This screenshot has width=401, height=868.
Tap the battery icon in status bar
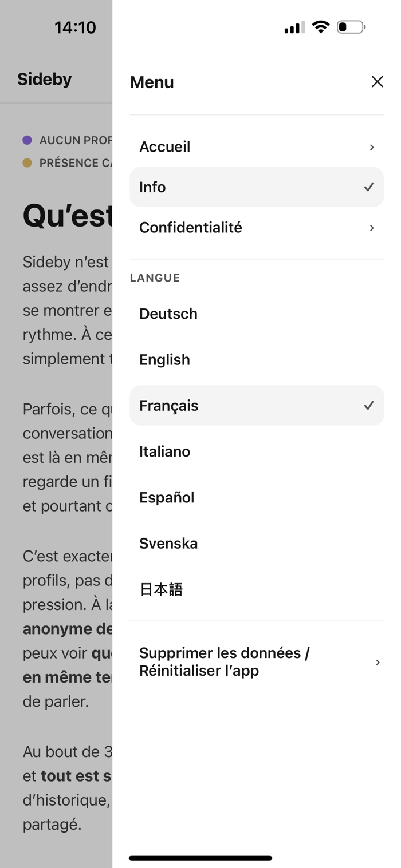[x=351, y=27]
